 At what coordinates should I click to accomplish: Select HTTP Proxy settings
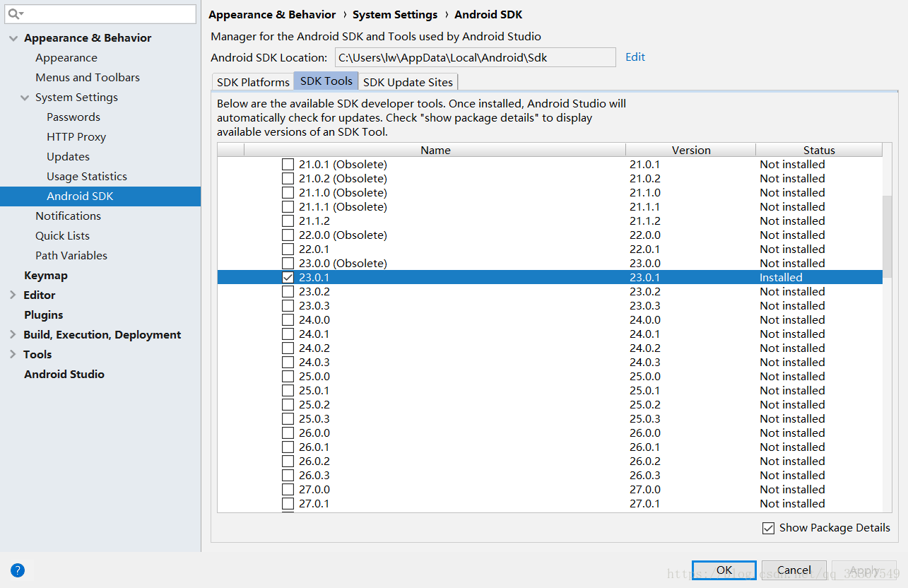click(76, 137)
